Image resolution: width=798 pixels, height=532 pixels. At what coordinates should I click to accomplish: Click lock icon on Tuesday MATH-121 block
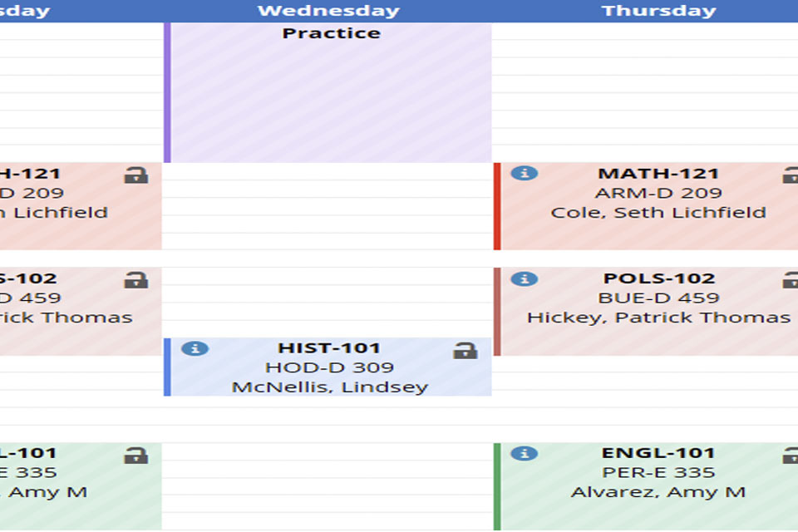pyautogui.click(x=135, y=175)
